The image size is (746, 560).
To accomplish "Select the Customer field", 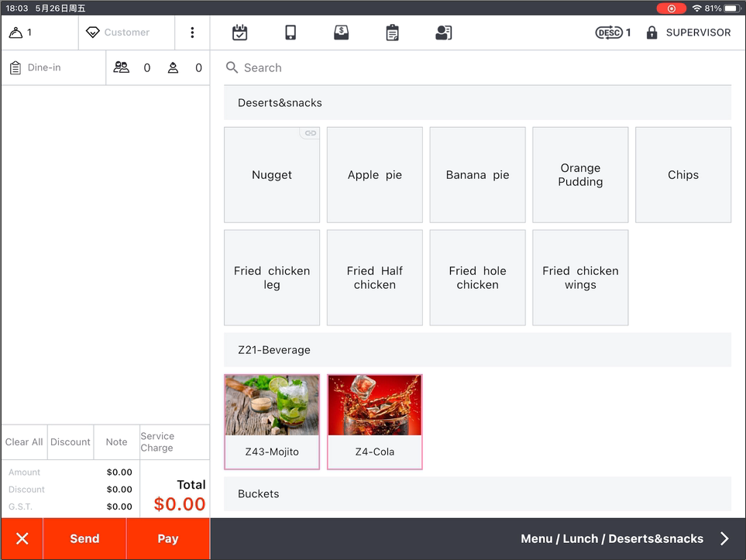I will tap(126, 33).
